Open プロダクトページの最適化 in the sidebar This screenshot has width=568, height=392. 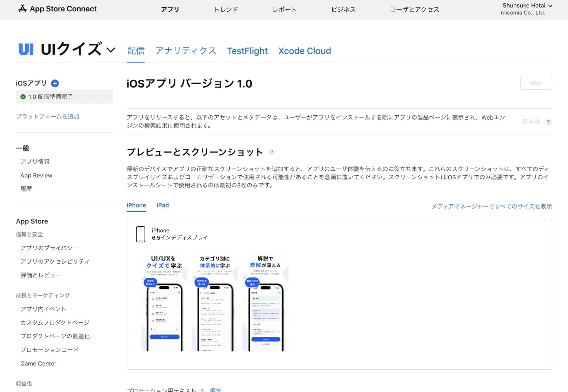pyautogui.click(x=55, y=336)
